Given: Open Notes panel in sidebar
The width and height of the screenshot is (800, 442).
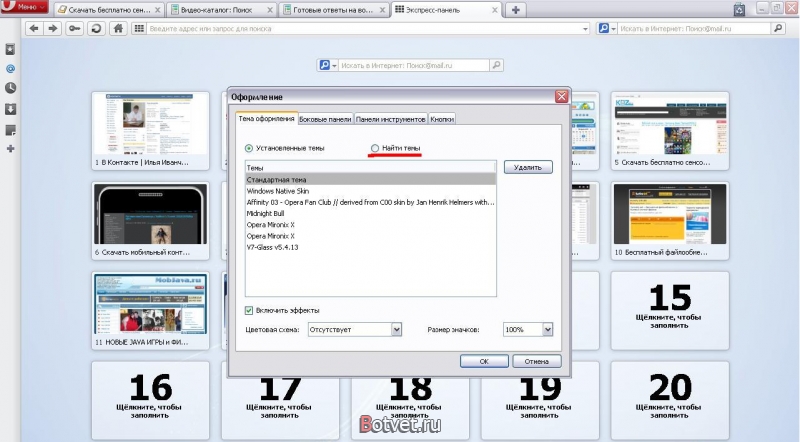Looking at the screenshot, I should (x=10, y=130).
